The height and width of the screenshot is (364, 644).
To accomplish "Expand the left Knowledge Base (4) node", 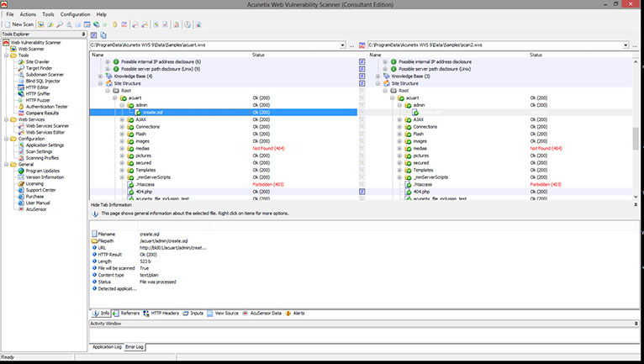I will tap(101, 76).
